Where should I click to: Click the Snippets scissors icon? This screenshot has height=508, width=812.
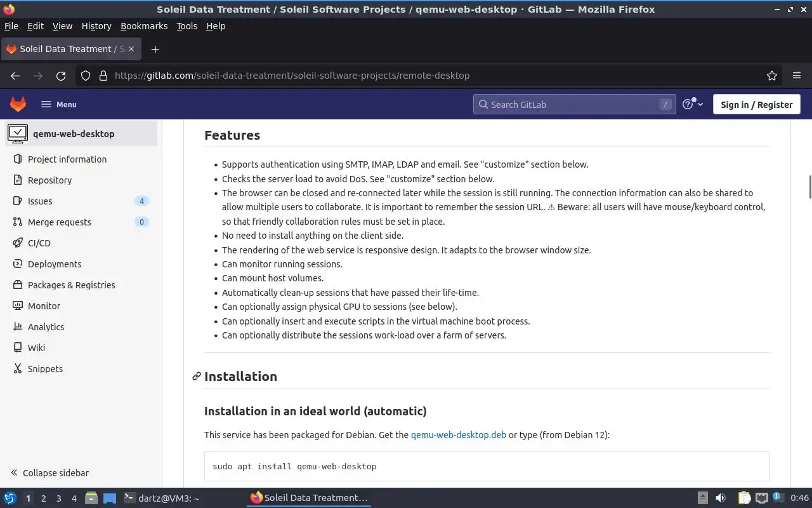[17, 369]
